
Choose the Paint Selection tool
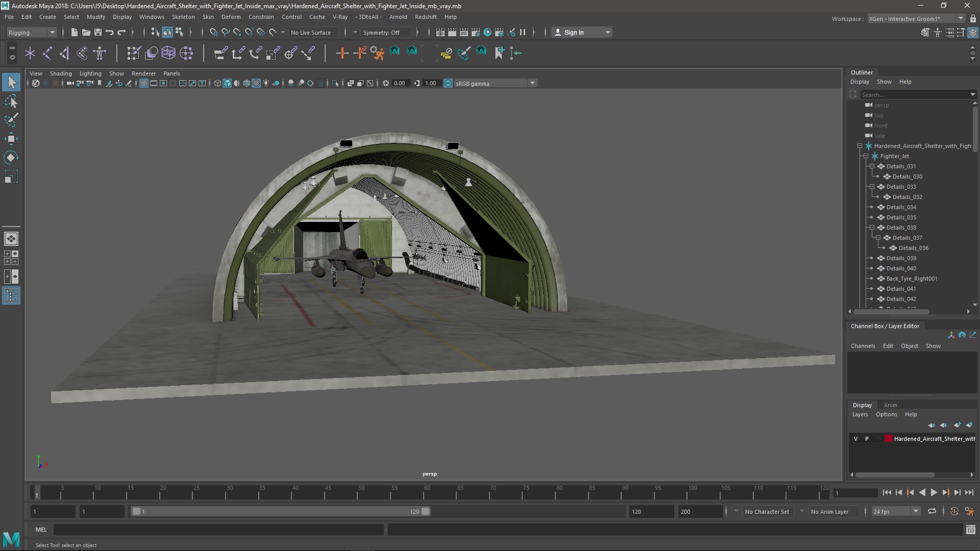(x=11, y=120)
